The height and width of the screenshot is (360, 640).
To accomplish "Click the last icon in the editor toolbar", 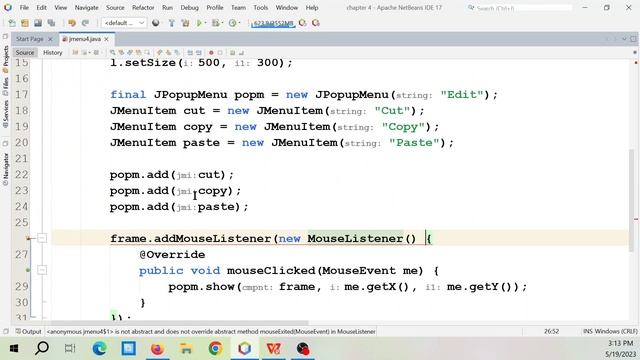I will coord(241,53).
